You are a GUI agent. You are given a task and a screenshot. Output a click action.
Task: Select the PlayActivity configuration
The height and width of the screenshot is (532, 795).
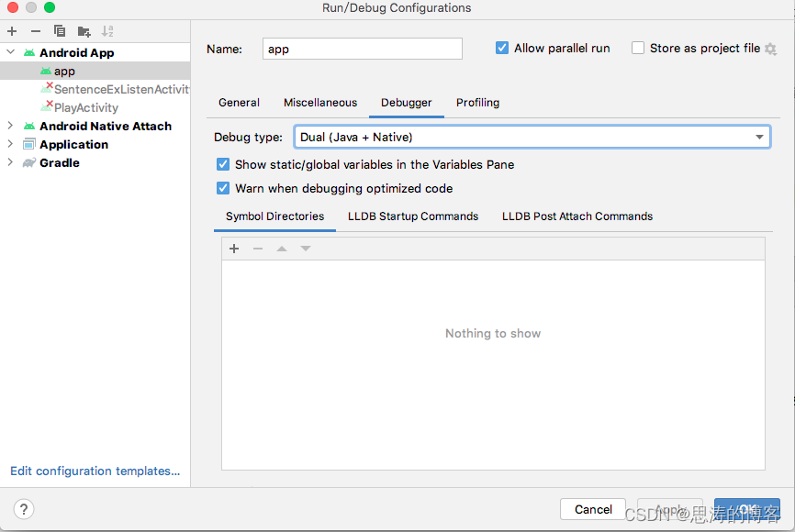[95, 107]
